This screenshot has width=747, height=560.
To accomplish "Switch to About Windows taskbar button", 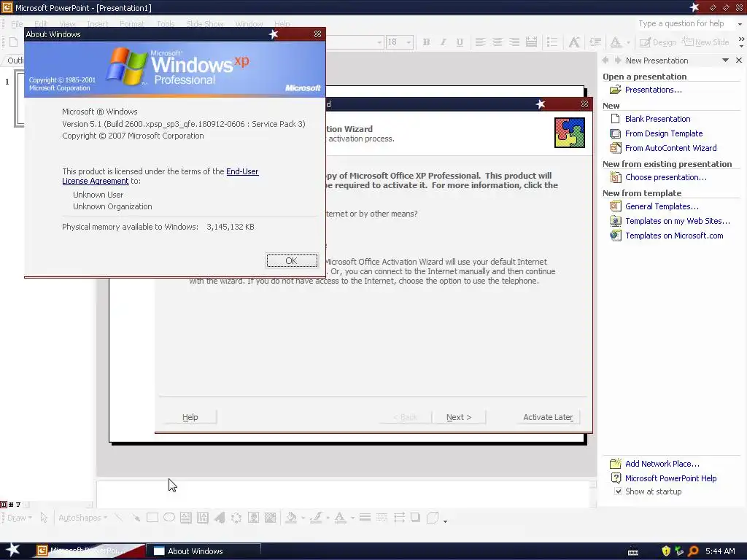I will coord(204,551).
